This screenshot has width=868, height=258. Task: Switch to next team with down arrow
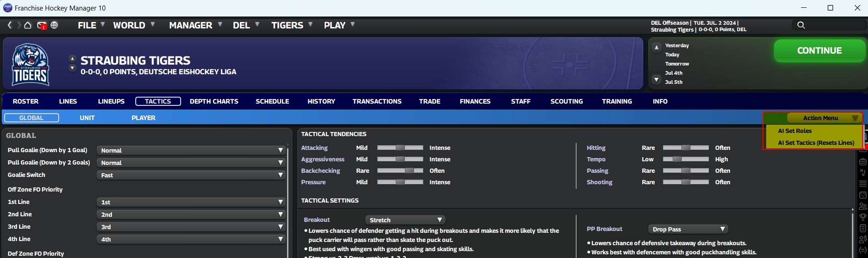point(72,68)
